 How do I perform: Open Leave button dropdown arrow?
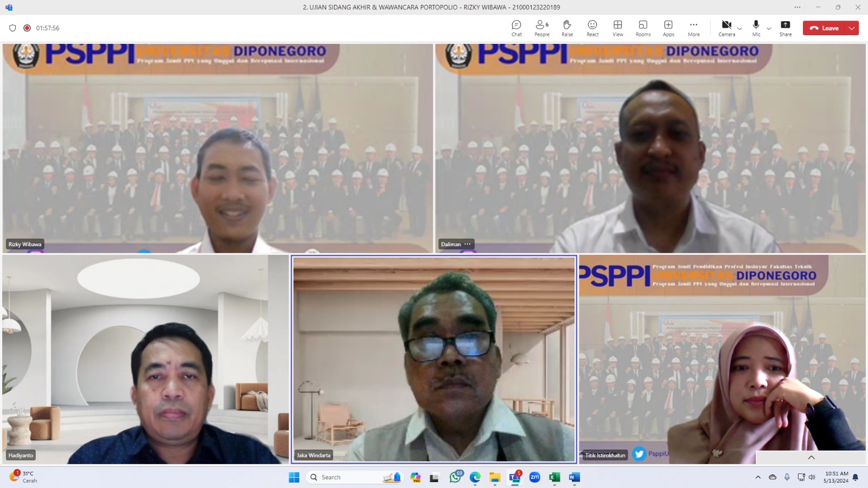point(852,28)
